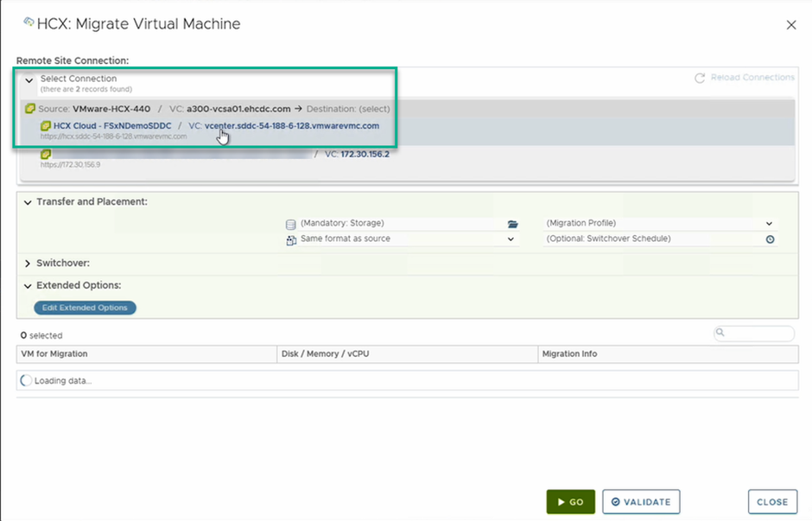Viewport: 812px width, 521px height.
Task: Click the Mandatory Storage datastore icon
Action: [x=290, y=225]
